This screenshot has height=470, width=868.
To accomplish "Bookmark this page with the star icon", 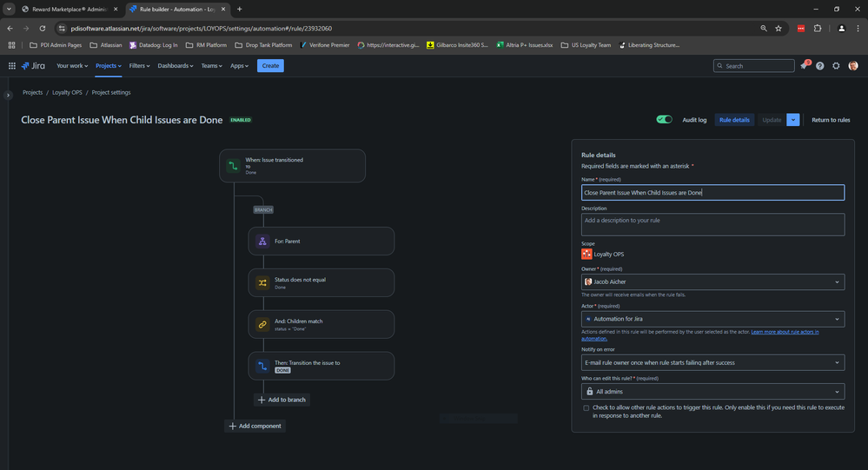I will (x=779, y=28).
